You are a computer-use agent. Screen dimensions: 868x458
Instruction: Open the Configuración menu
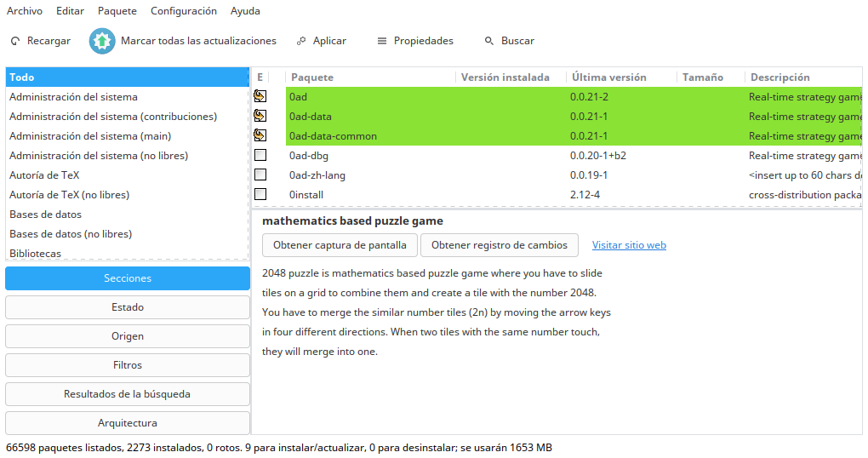click(x=184, y=11)
